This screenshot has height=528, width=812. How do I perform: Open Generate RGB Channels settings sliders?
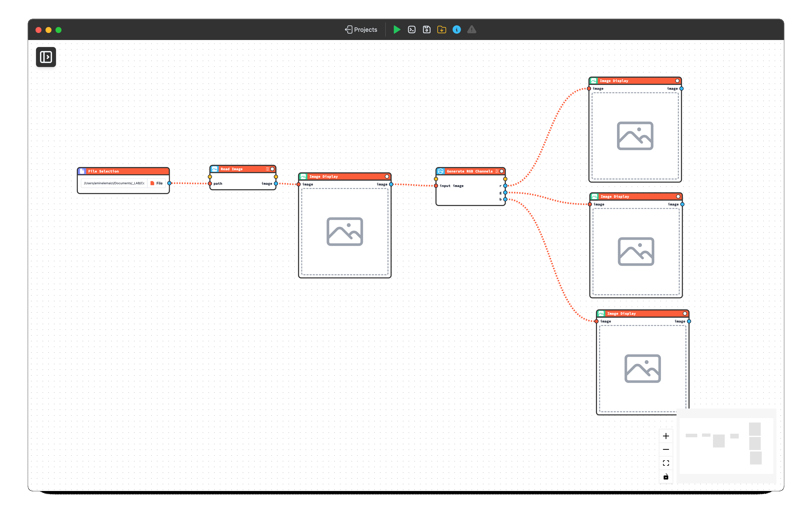(x=497, y=171)
